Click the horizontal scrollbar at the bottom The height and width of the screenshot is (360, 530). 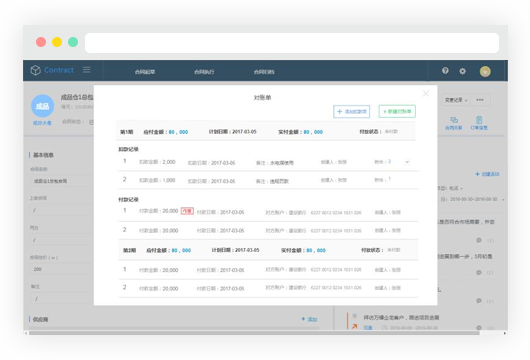[254, 333]
